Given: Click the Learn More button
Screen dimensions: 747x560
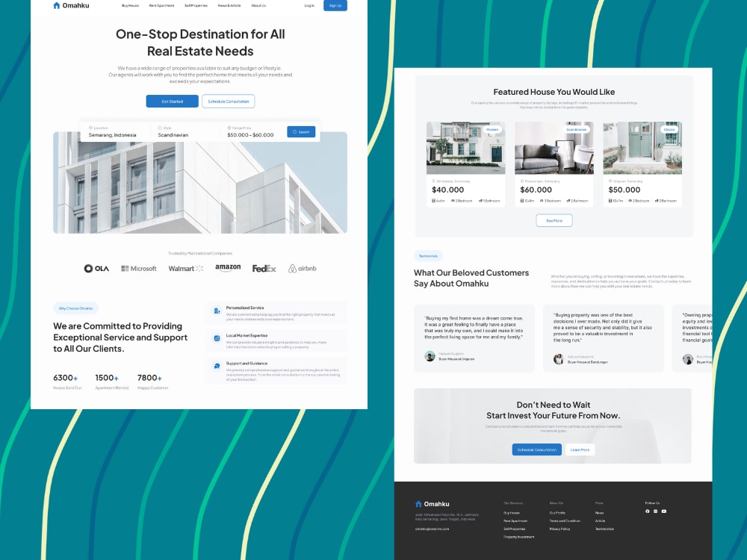Looking at the screenshot, I should tap(580, 449).
